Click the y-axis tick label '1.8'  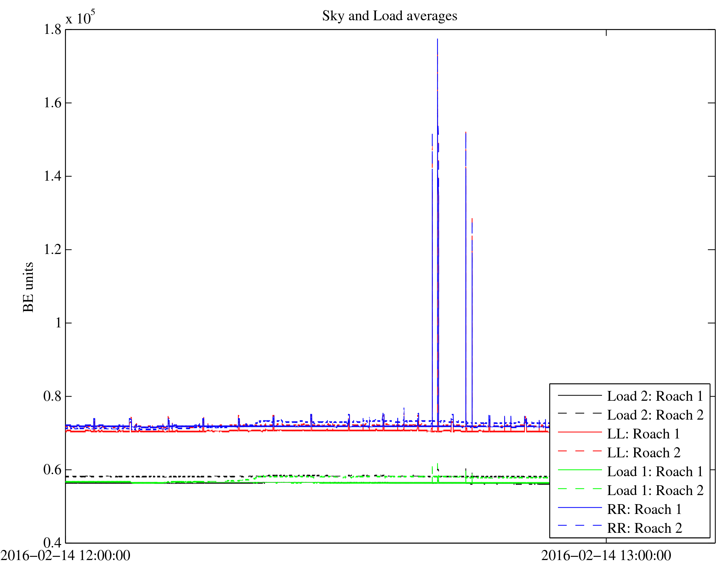(x=52, y=30)
